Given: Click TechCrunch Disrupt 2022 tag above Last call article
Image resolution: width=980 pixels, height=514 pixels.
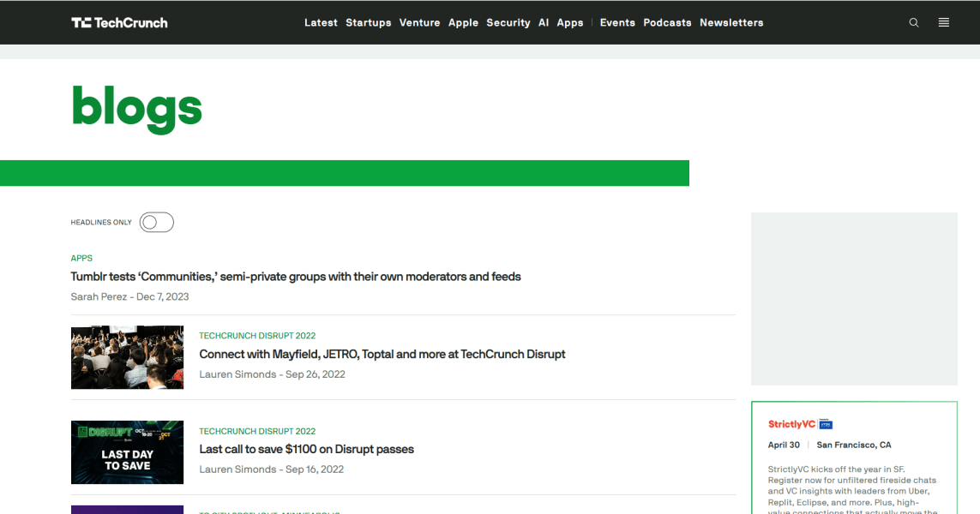Looking at the screenshot, I should [257, 431].
